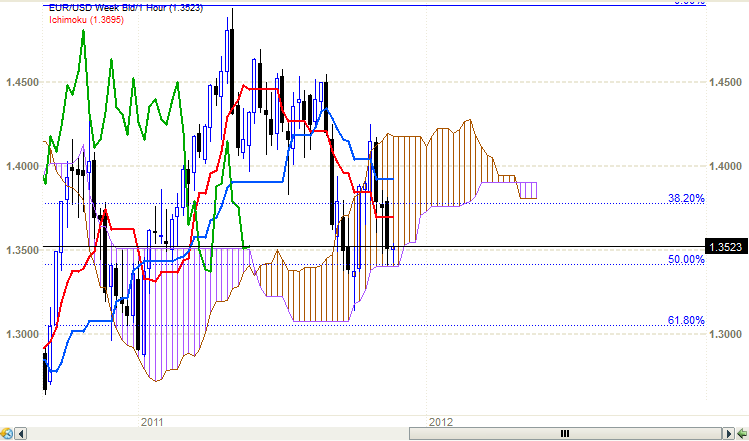Viewport: 749px width, 441px height.
Task: Click the 1.3000 label on left price axis
Action: [x=22, y=333]
